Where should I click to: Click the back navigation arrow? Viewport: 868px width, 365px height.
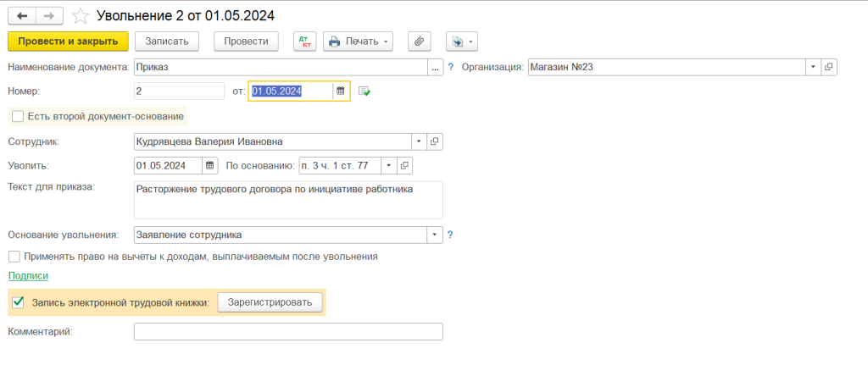pos(21,16)
